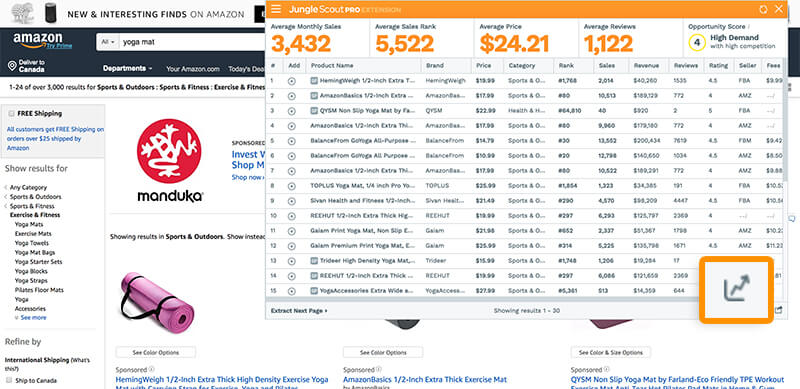Open the Departments dropdown
The height and width of the screenshot is (389, 800).
pyautogui.click(x=128, y=68)
